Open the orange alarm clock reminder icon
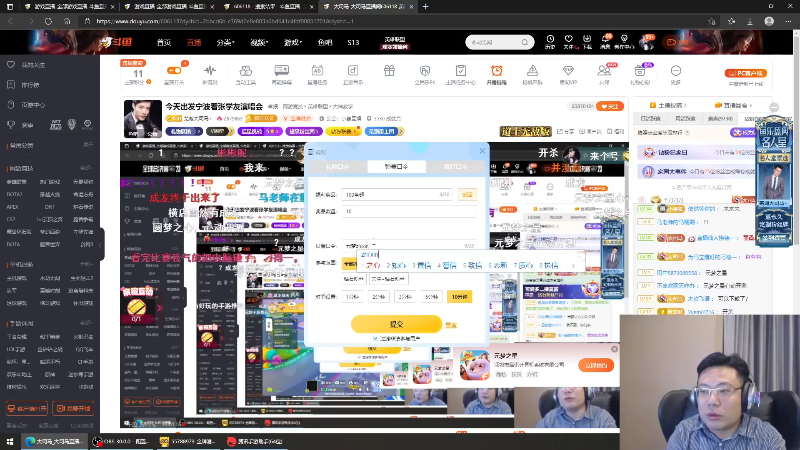 coord(496,71)
